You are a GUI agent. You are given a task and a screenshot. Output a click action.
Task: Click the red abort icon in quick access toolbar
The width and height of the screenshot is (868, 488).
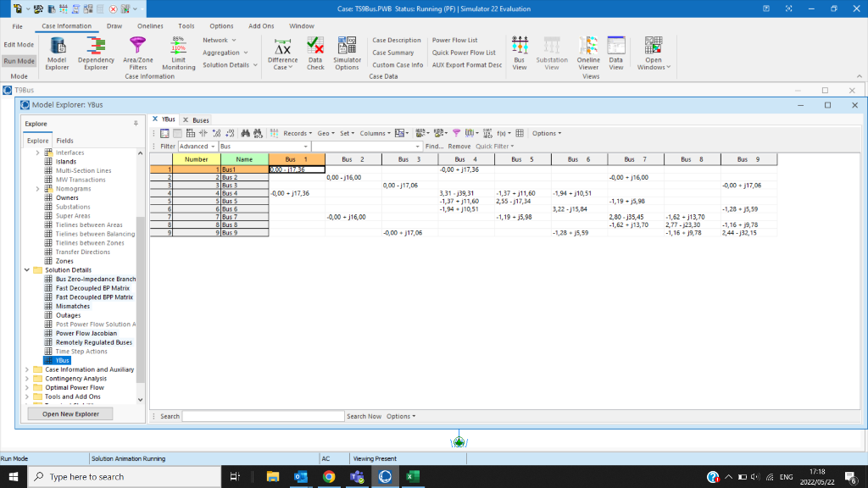tap(113, 8)
